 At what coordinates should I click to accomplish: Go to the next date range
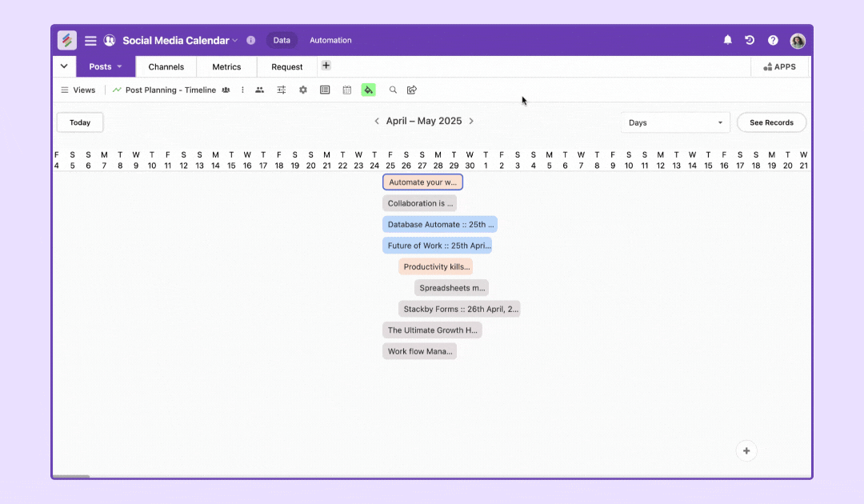tap(471, 122)
